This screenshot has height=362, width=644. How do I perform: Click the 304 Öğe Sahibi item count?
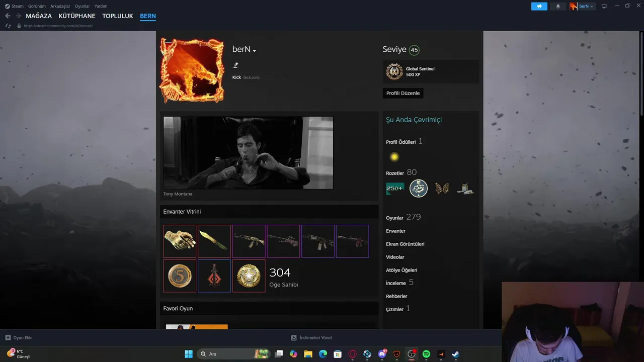point(283,277)
